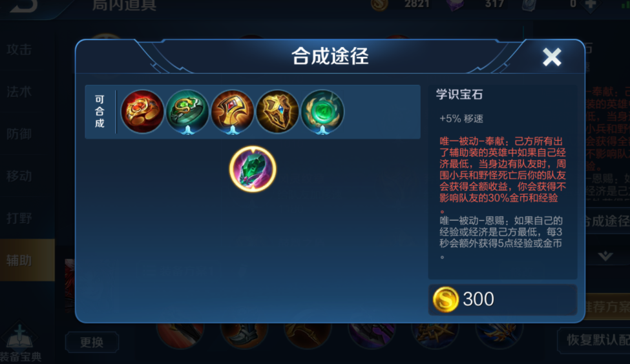Select the glowing green orb item icon
630x364 pixels.
(x=322, y=112)
